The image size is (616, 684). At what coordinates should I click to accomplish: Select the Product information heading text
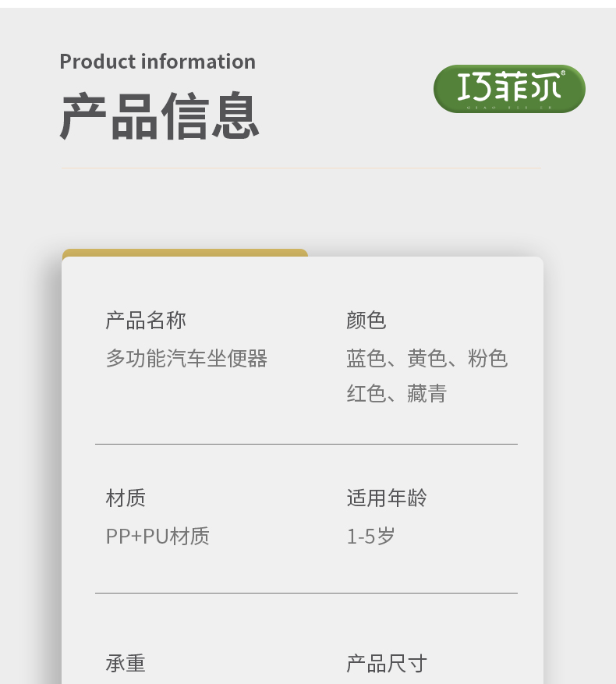(158, 62)
